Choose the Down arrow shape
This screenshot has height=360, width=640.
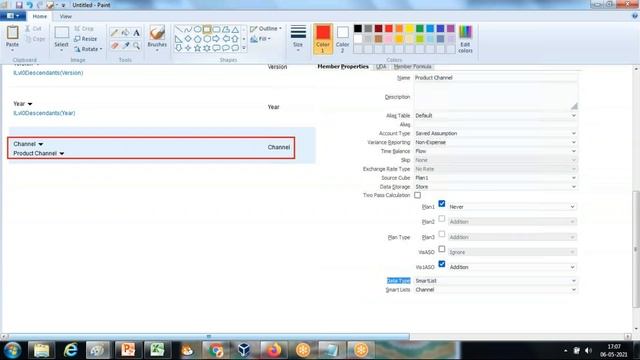point(178,48)
